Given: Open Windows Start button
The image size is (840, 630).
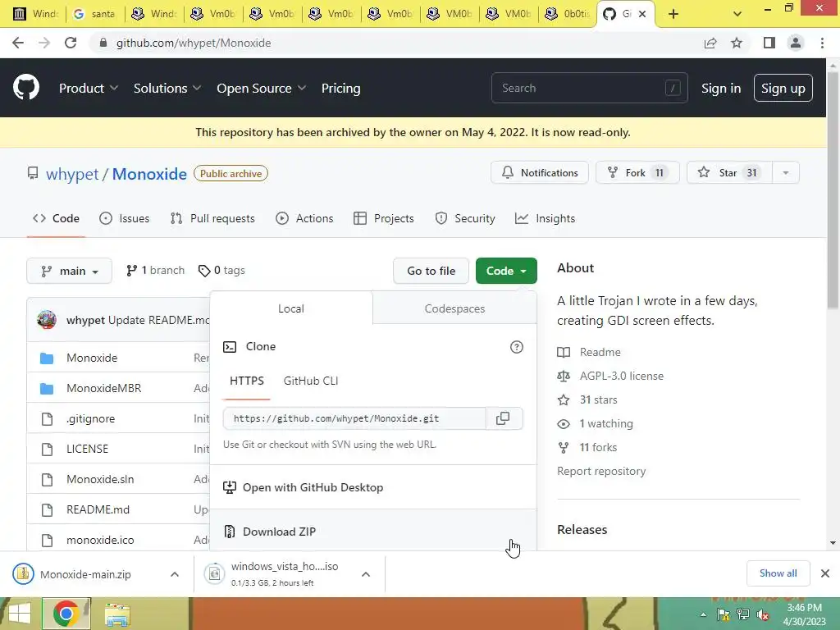Looking at the screenshot, I should click(20, 614).
